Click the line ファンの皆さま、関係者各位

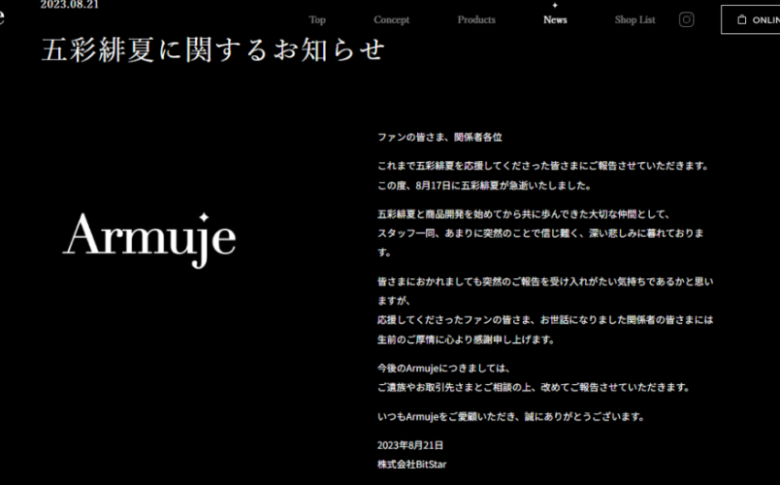tap(439, 137)
